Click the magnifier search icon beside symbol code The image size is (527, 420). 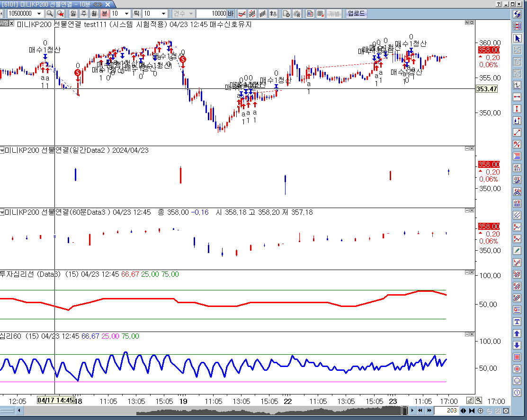pos(50,14)
